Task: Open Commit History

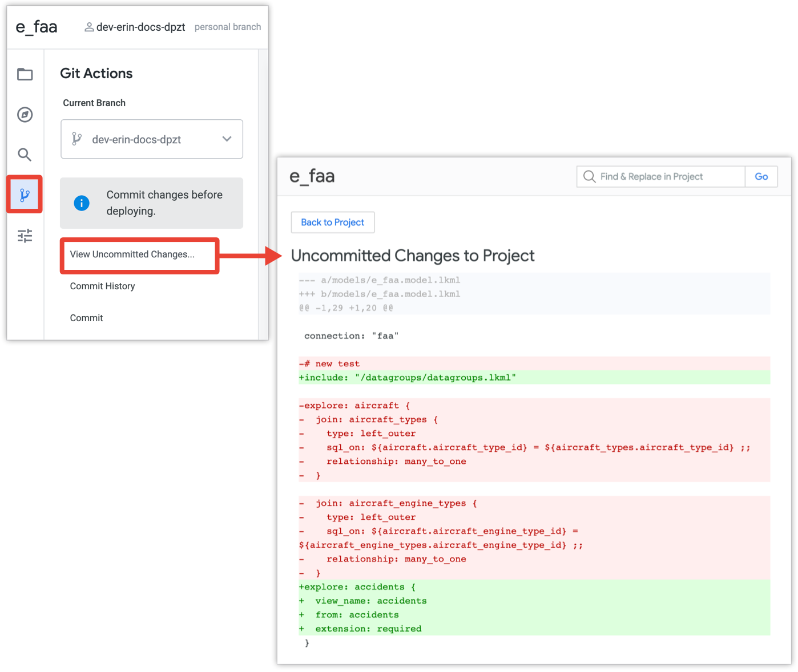Action: coord(103,286)
